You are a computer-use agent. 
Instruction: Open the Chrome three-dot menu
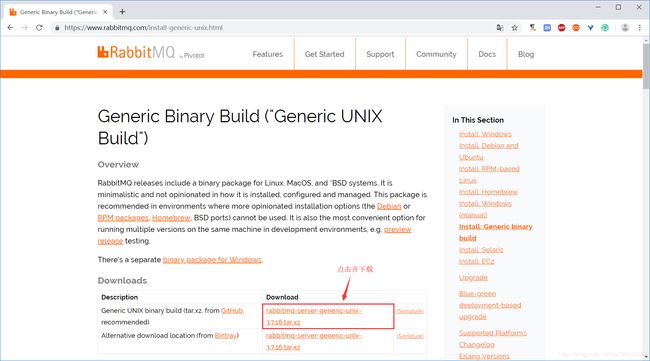coord(640,28)
